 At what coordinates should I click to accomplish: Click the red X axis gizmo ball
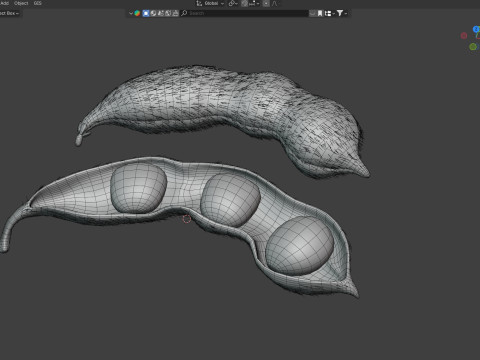click(x=464, y=36)
